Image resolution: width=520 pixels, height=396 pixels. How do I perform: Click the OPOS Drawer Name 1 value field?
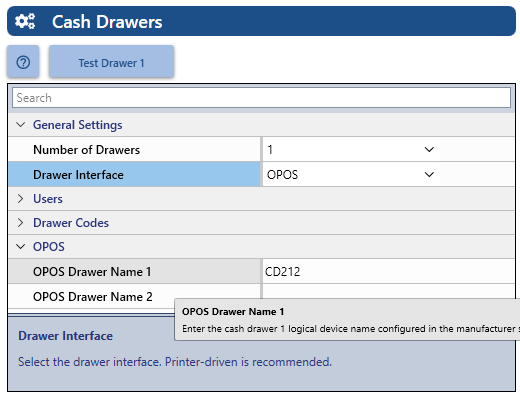[x=388, y=272]
